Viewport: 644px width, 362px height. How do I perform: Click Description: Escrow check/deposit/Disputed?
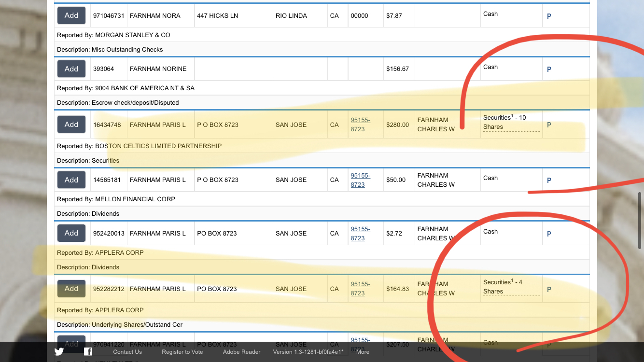[118, 103]
